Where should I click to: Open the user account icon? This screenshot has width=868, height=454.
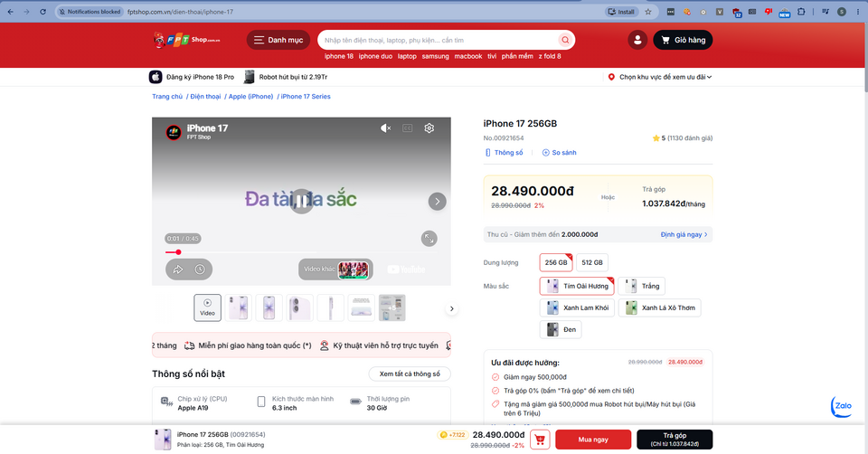coord(637,40)
